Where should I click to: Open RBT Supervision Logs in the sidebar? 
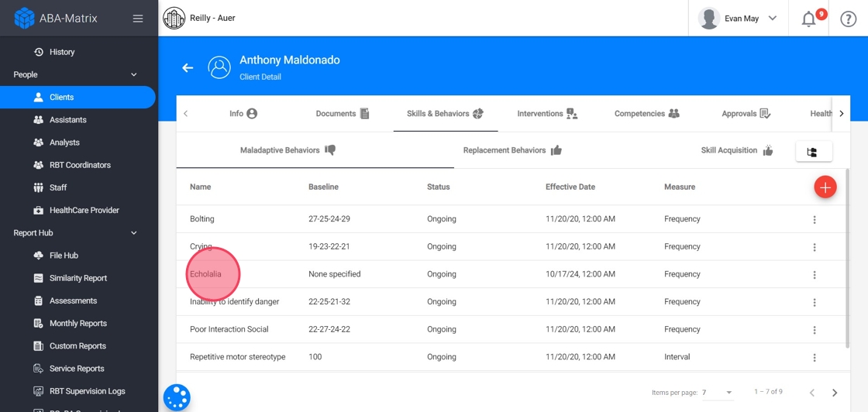click(x=77, y=392)
